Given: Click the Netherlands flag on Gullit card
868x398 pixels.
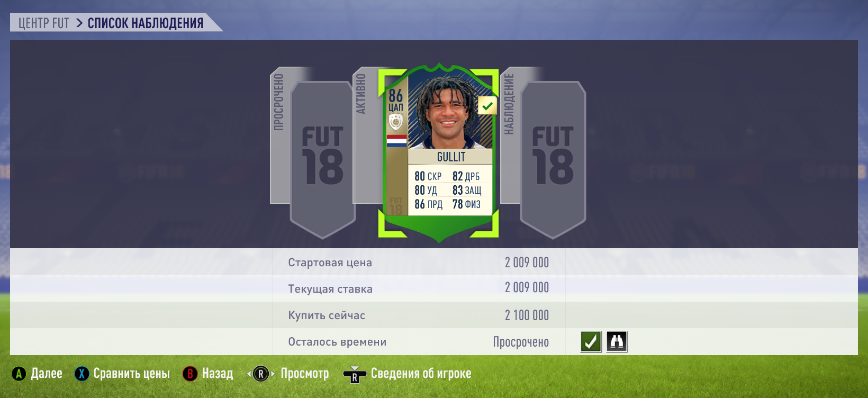Looking at the screenshot, I should pyautogui.click(x=397, y=141).
